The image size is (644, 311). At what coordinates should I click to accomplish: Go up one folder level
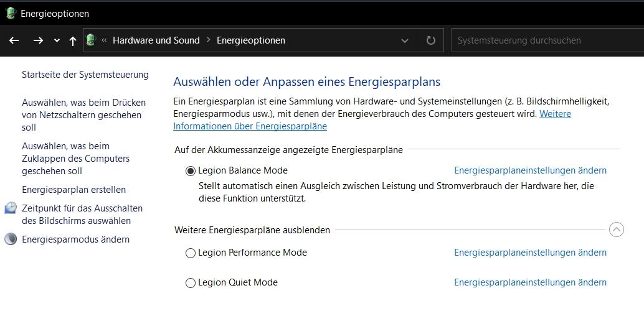(x=73, y=40)
